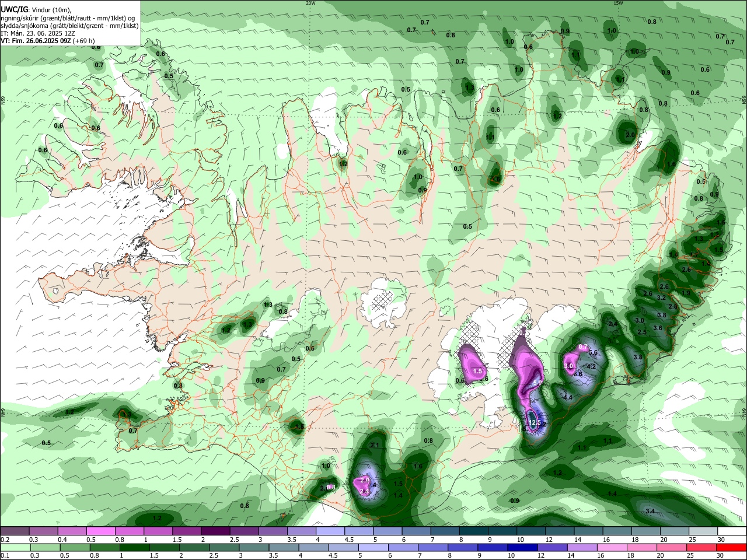The width and height of the screenshot is (747, 560).
Task: Choose the dark teal upper swatch labeled 8
Action: 473,531
